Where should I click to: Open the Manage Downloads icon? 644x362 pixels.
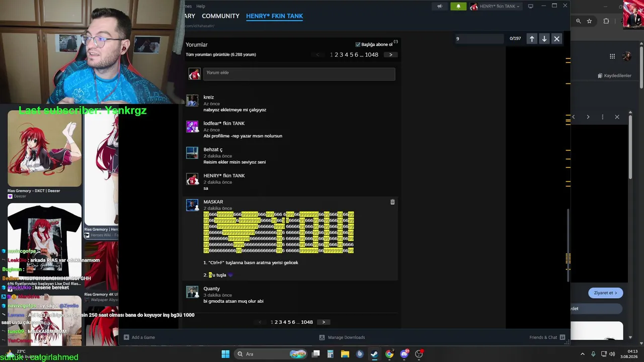322,337
